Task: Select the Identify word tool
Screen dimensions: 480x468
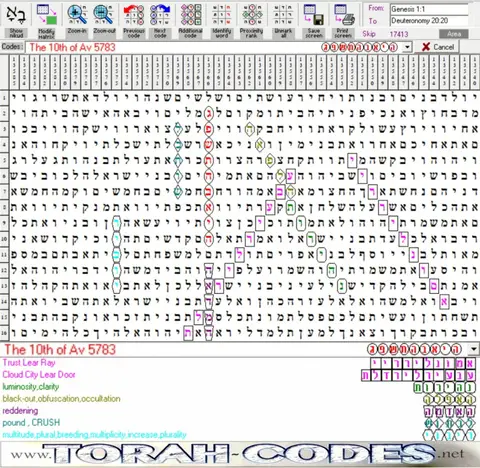Action: [221, 21]
